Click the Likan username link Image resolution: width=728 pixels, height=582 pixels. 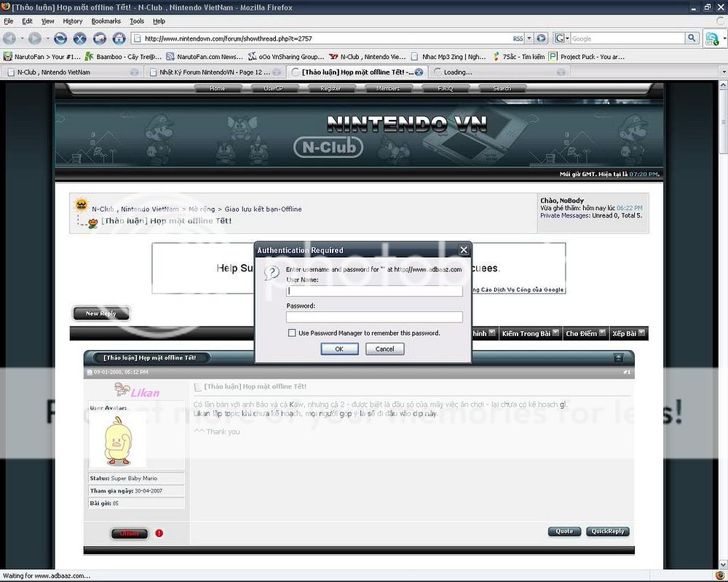pos(145,393)
